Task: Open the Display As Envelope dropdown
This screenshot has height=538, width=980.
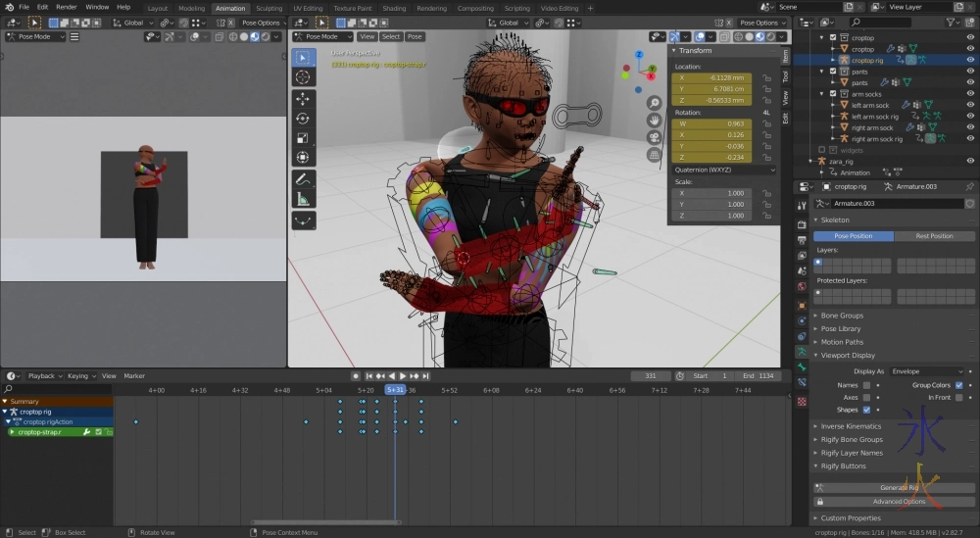Action: click(926, 371)
